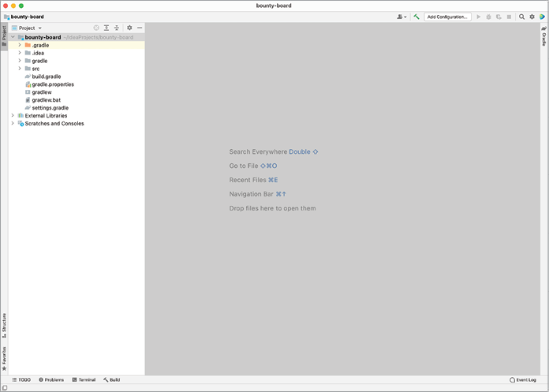Select build.gradle file in project tree
Viewport: 549px width, 392px height.
(47, 77)
